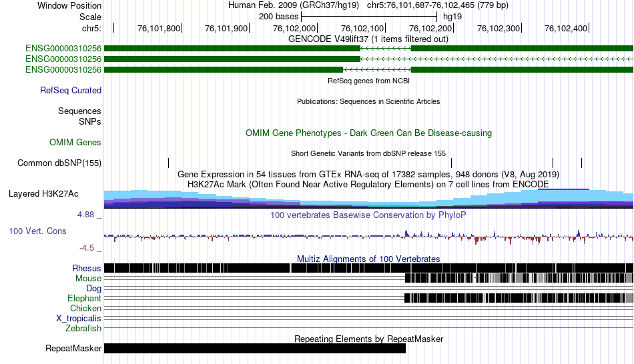
Task: Click the H3K27Ac Mark ENCODE title
Action: tap(368, 185)
